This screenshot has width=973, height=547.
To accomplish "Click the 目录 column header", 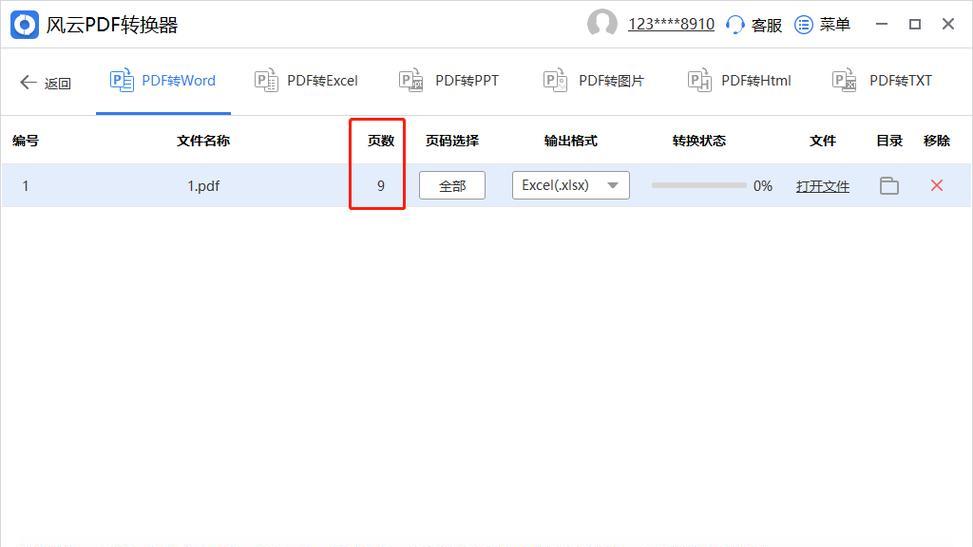I will point(889,141).
